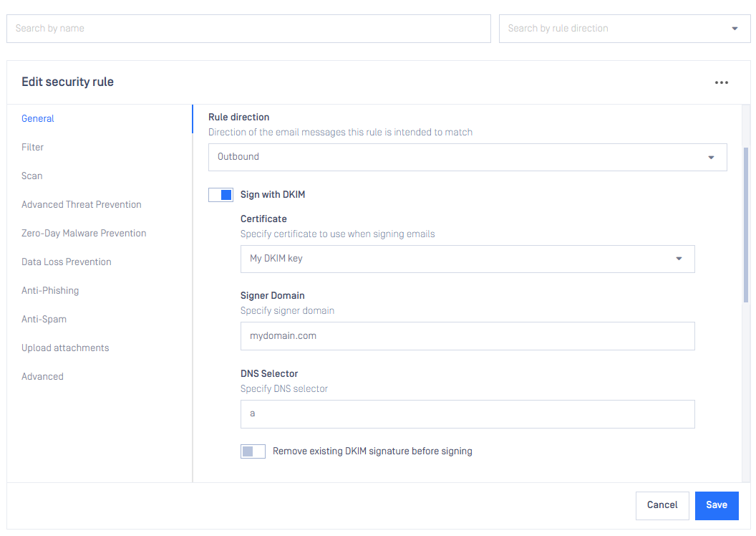The width and height of the screenshot is (756, 536).
Task: Toggle Remove existing DKIM signature before signing
Action: pyautogui.click(x=253, y=451)
